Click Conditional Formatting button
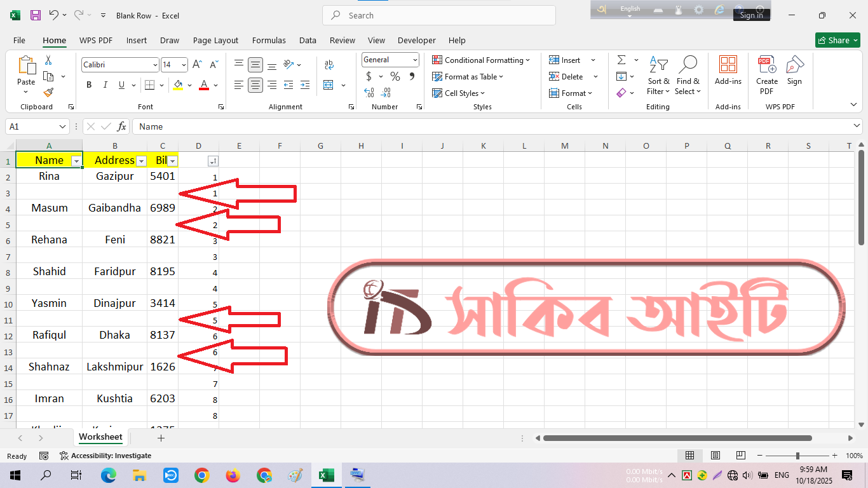Viewport: 868px width, 488px height. tap(481, 60)
